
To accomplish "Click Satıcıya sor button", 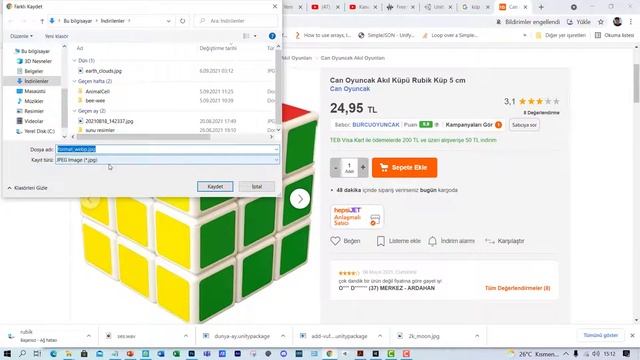I will tap(524, 125).
